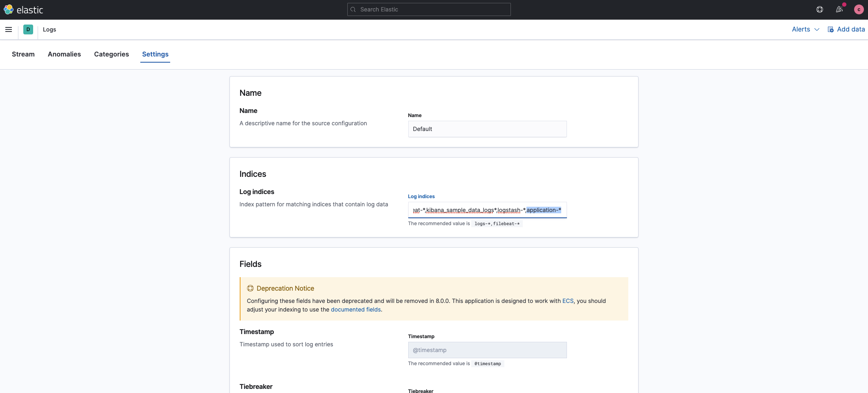Viewport: 868px width, 393px height.
Task: Open the documented fields link
Action: pyautogui.click(x=355, y=309)
